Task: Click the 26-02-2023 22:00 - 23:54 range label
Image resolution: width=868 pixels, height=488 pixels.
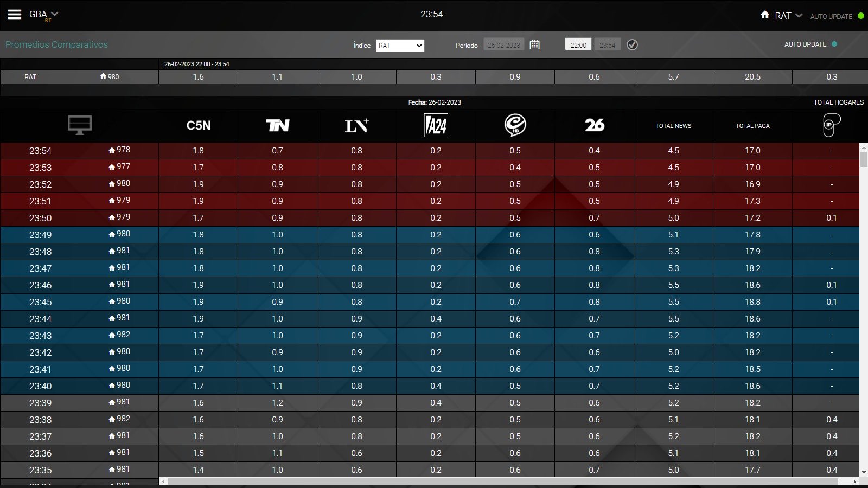Action: [197, 64]
